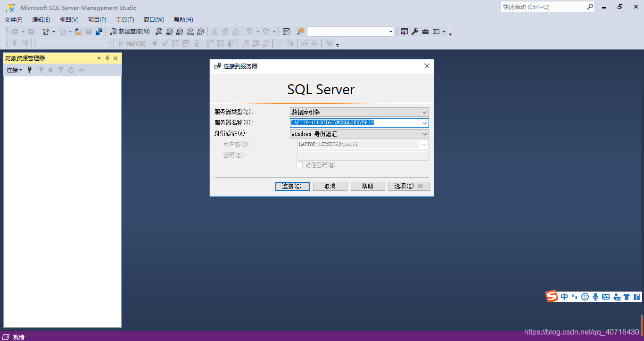
Task: Open the 服务器名称 dropdown arrow
Action: pyautogui.click(x=425, y=123)
